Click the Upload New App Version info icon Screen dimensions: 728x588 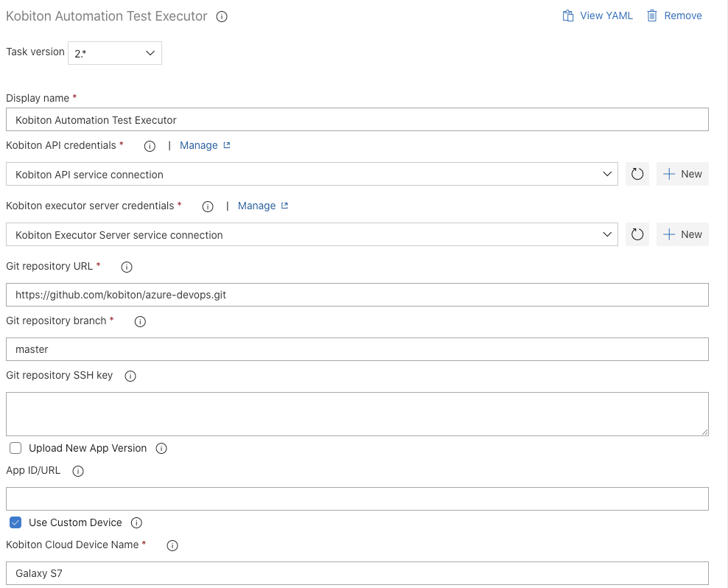[161, 448]
